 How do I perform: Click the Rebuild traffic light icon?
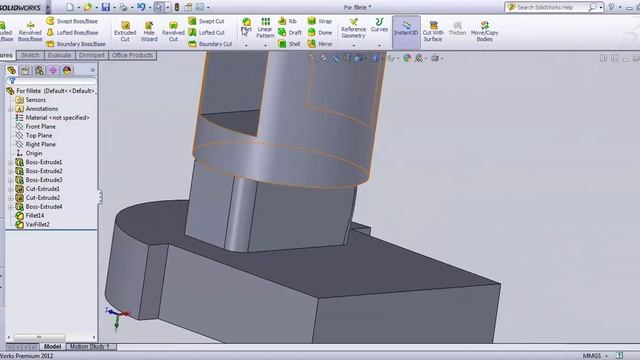[x=177, y=7]
